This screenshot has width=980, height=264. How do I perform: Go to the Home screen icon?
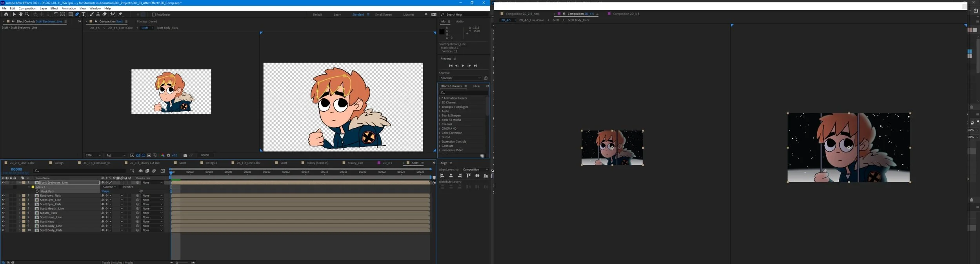coord(6,14)
